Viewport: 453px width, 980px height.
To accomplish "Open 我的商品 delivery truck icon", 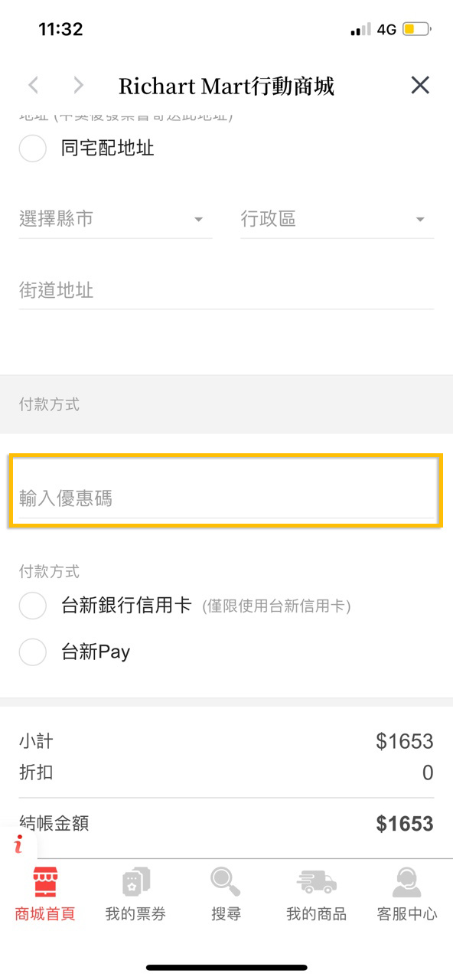I will [316, 882].
